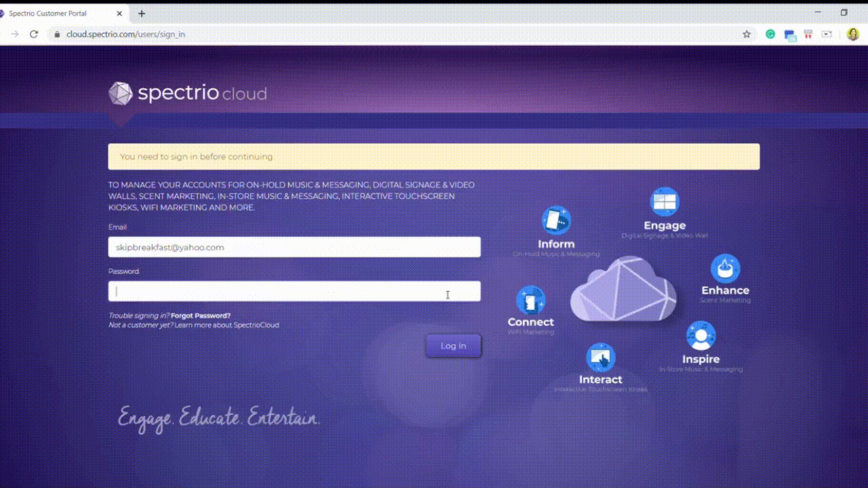Click the 'Interactive Touchscreen Kiosks' caption

[601, 390]
